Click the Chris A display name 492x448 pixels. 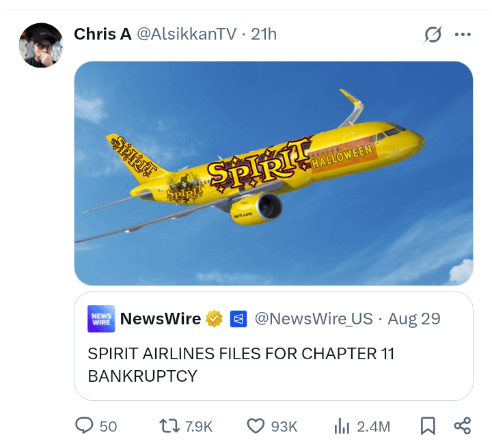coord(102,34)
